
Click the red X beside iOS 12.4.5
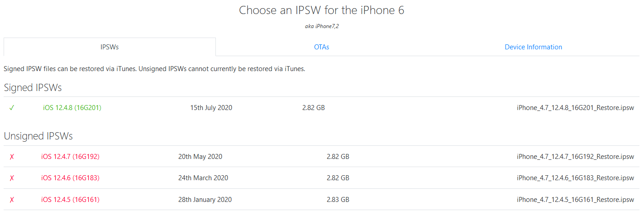coord(12,200)
